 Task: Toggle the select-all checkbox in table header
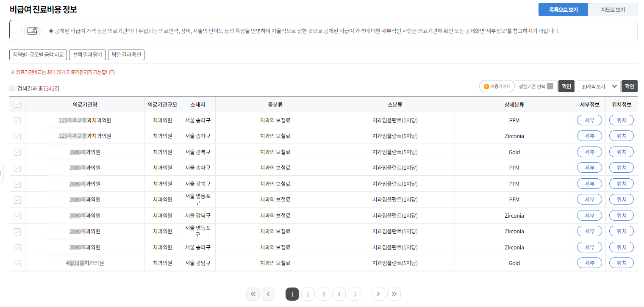pos(17,104)
